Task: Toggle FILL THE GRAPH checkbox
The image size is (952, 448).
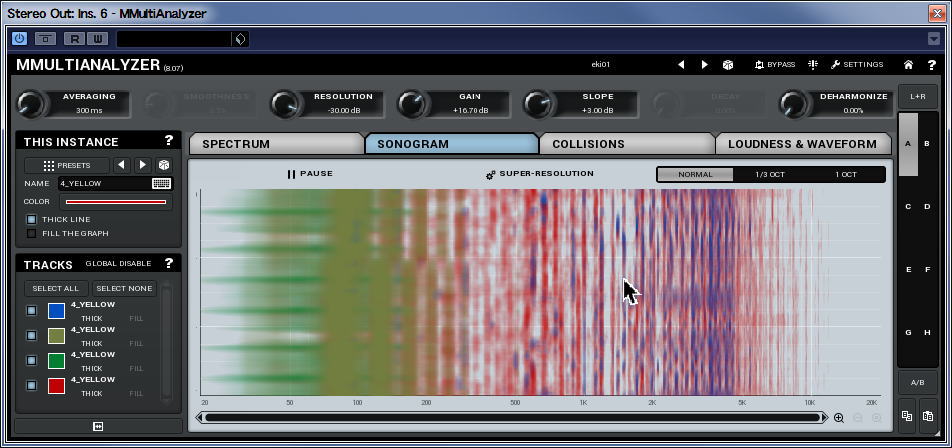Action: pyautogui.click(x=32, y=233)
